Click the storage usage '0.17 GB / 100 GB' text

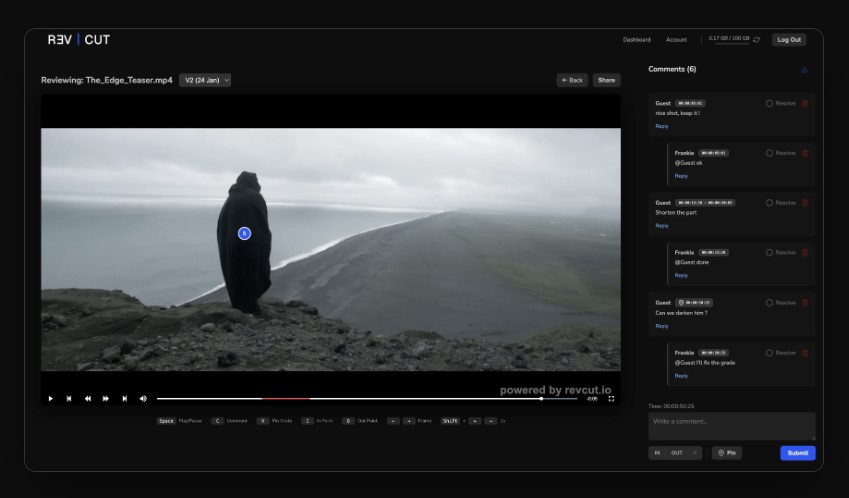(729, 38)
